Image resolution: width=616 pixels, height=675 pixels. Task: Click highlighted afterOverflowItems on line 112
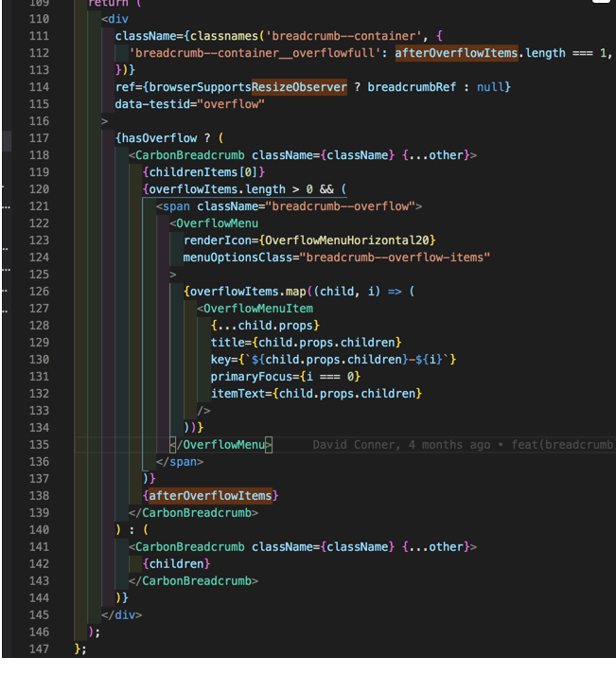click(x=456, y=53)
